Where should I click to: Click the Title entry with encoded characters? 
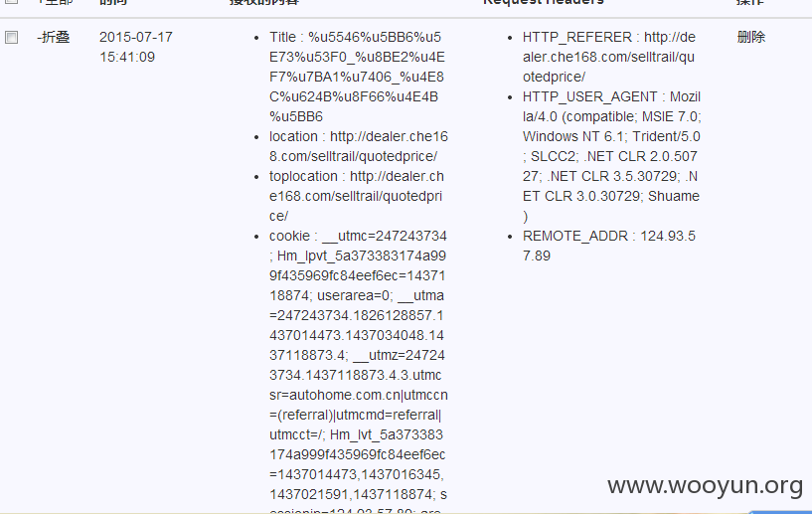(357, 77)
